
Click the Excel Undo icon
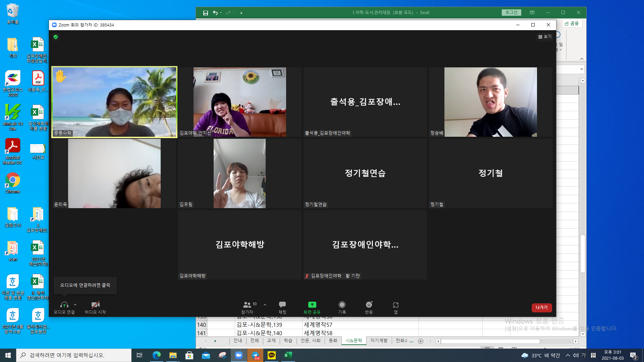pyautogui.click(x=215, y=13)
